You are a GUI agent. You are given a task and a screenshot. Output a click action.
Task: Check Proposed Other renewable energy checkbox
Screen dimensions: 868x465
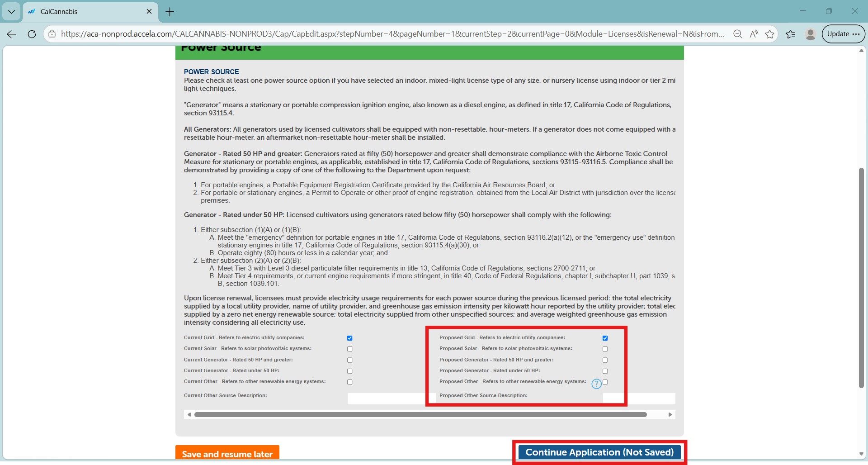click(x=605, y=382)
